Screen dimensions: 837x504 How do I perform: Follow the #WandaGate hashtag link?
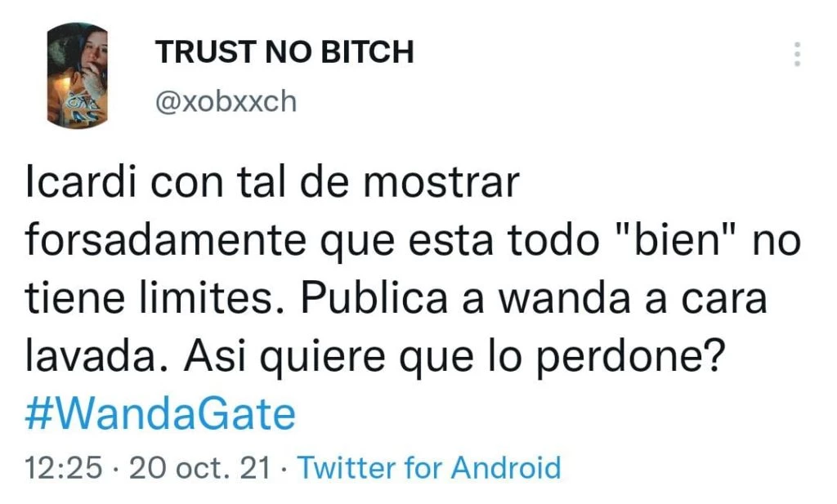[160, 414]
